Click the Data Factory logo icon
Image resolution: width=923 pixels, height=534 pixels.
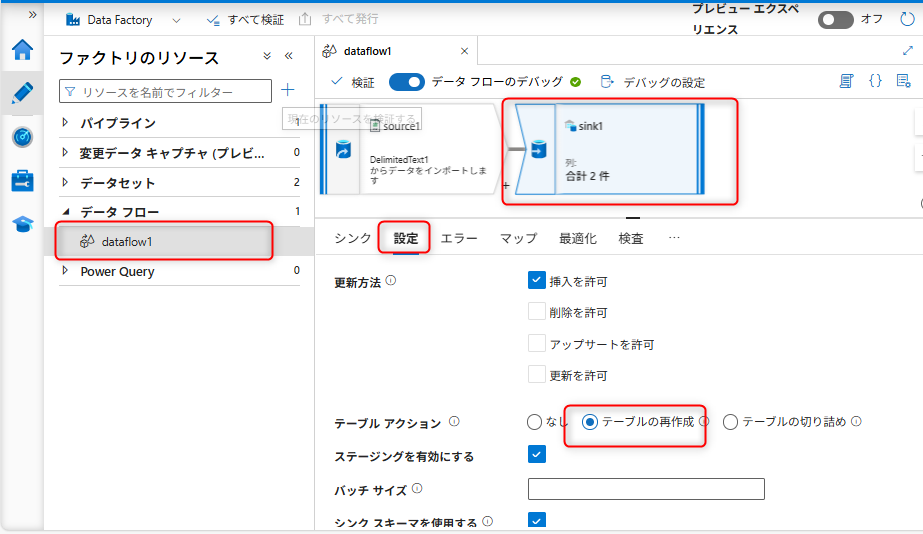click(73, 20)
